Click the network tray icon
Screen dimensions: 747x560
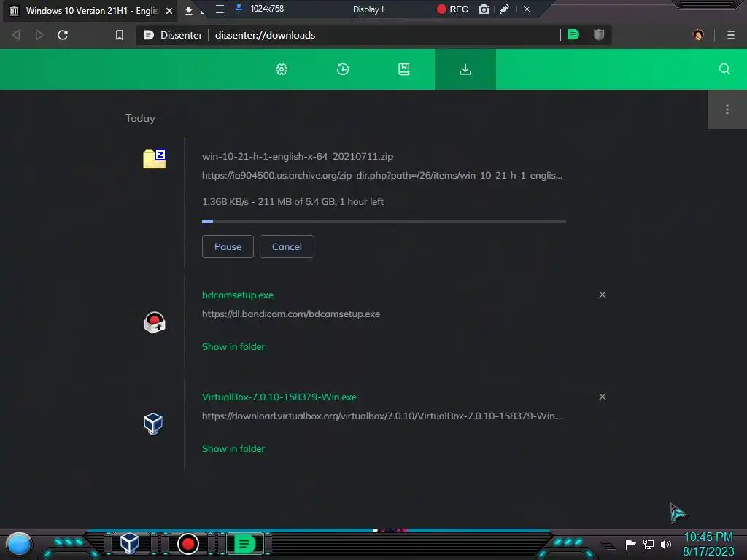coord(649,544)
